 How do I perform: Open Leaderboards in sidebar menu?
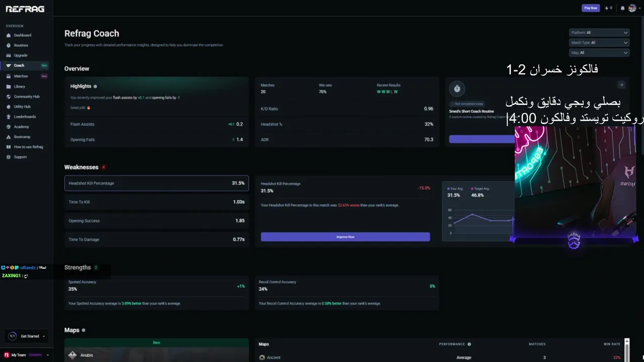tap(25, 117)
